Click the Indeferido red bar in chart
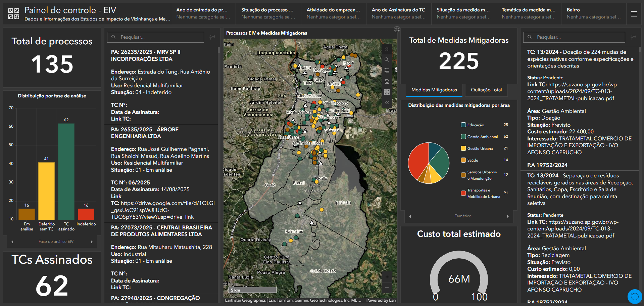 [x=86, y=214]
